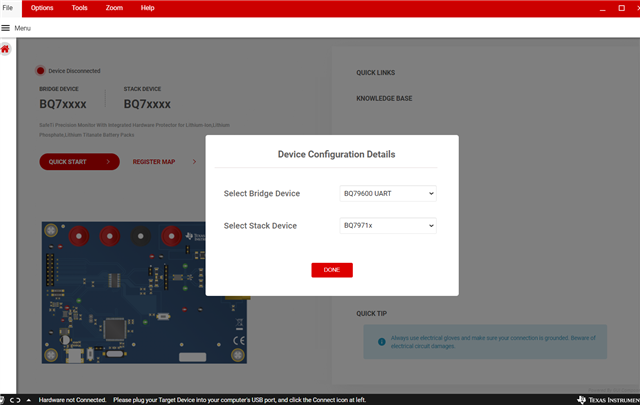The width and height of the screenshot is (640, 405).
Task: Open the Tools menu
Action: (x=80, y=8)
